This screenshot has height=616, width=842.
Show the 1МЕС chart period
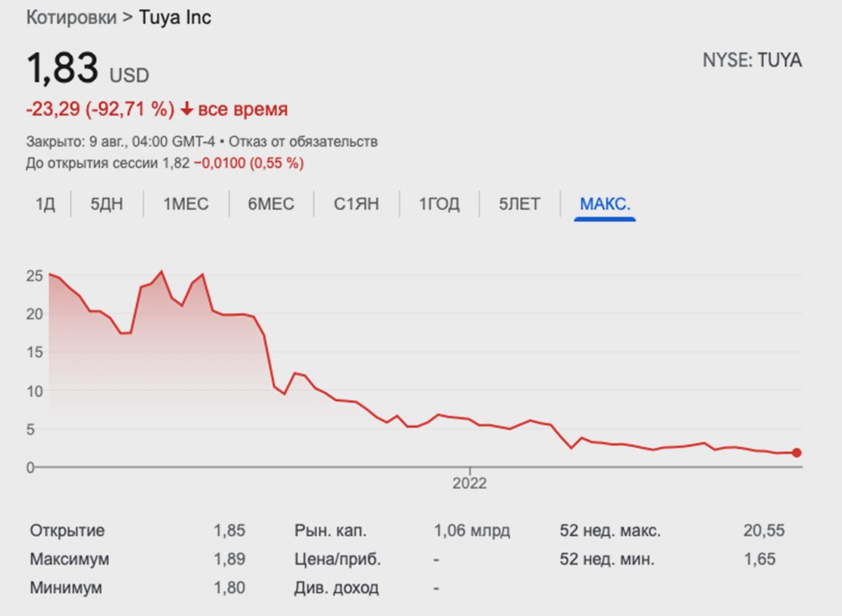[x=186, y=204]
